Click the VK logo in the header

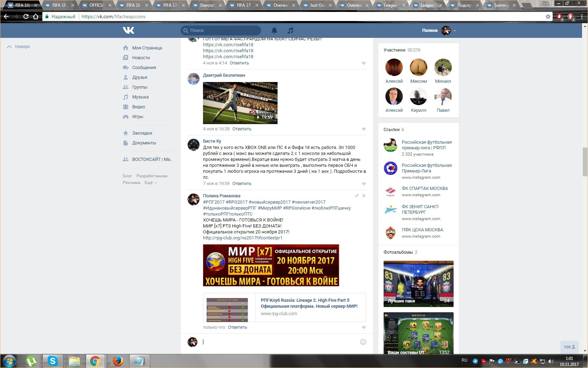(x=128, y=30)
